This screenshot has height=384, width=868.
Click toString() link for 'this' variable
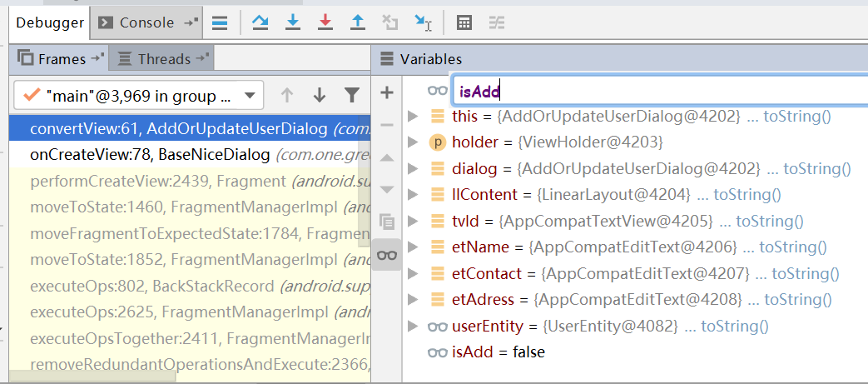coord(798,117)
